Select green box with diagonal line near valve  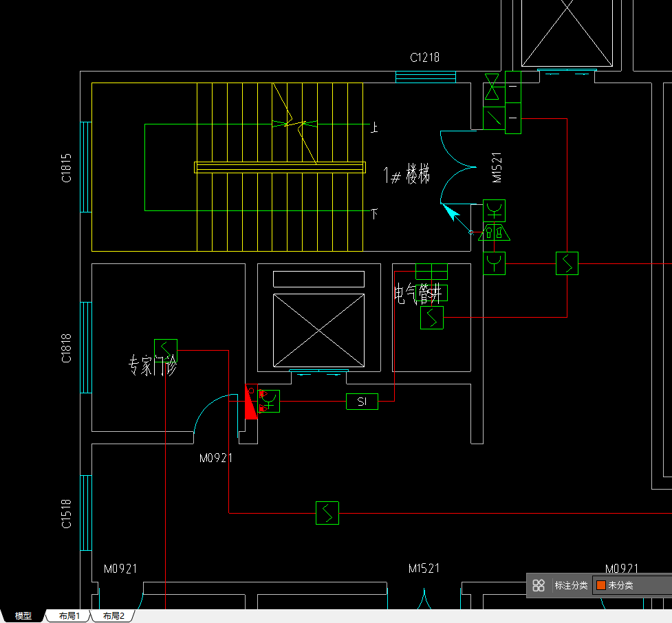click(x=494, y=118)
